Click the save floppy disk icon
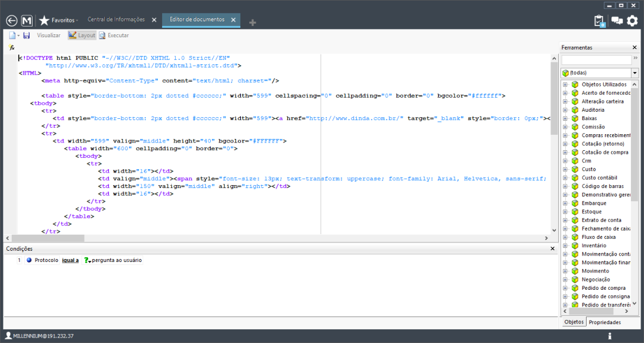The height and width of the screenshot is (343, 644). tap(27, 35)
